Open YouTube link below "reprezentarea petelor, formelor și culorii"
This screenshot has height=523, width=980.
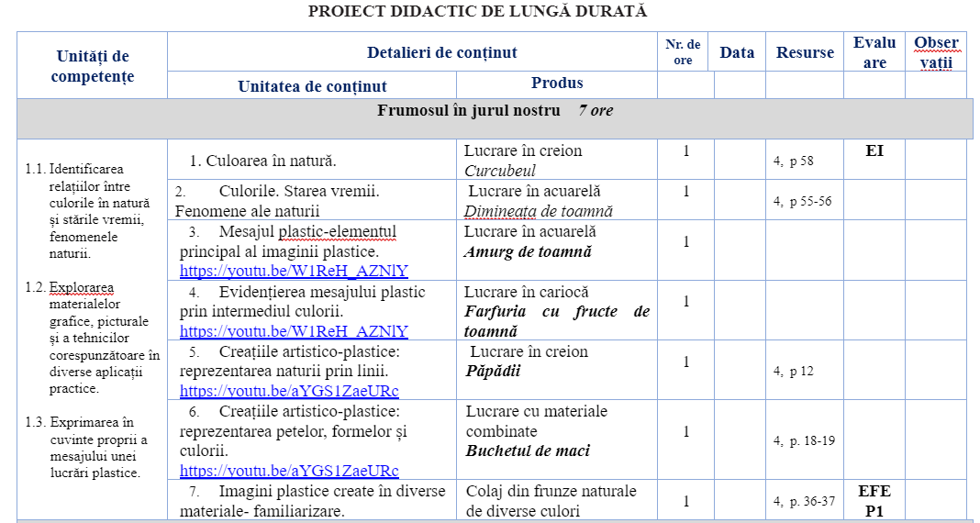(x=289, y=471)
